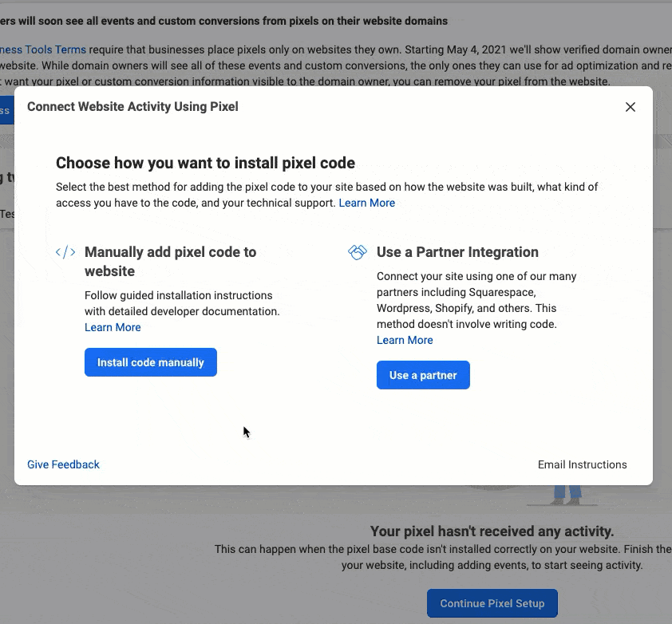Screen dimensions: 672x624
Task: Click the Use a Partner Integration heading
Action: [x=457, y=252]
